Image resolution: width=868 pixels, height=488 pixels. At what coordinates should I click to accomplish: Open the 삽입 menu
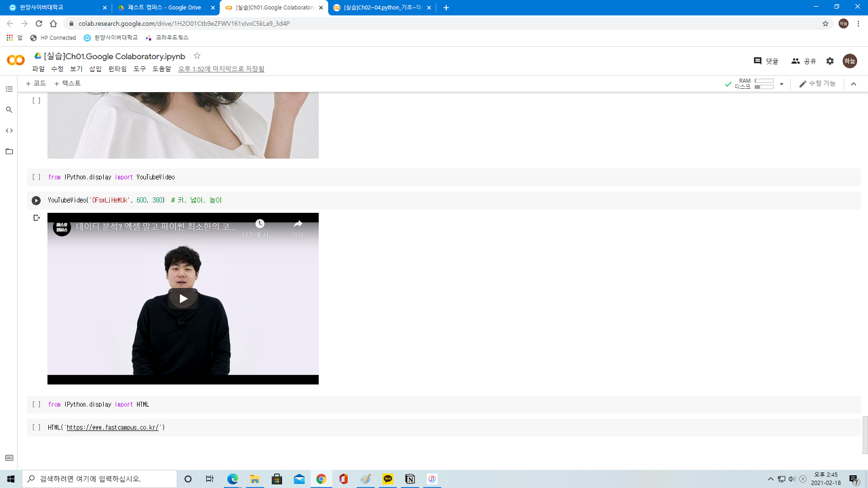pyautogui.click(x=95, y=69)
